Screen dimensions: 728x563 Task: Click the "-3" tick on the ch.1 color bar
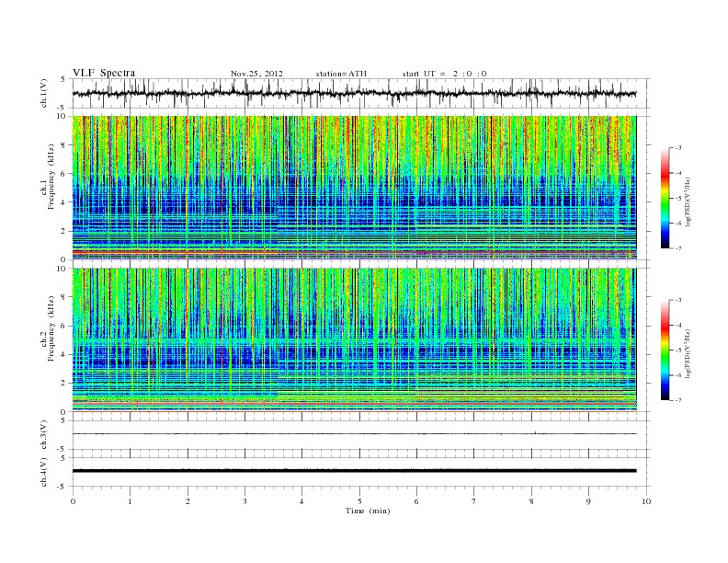[x=678, y=148]
